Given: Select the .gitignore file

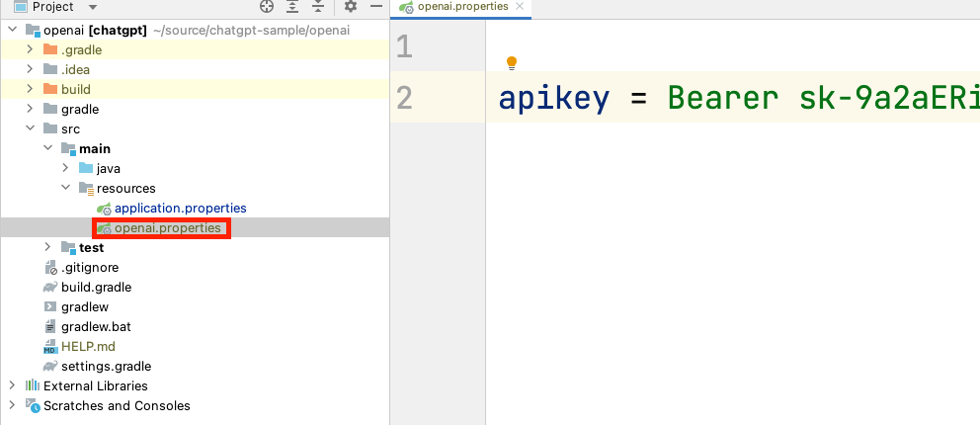Looking at the screenshot, I should pos(90,268).
